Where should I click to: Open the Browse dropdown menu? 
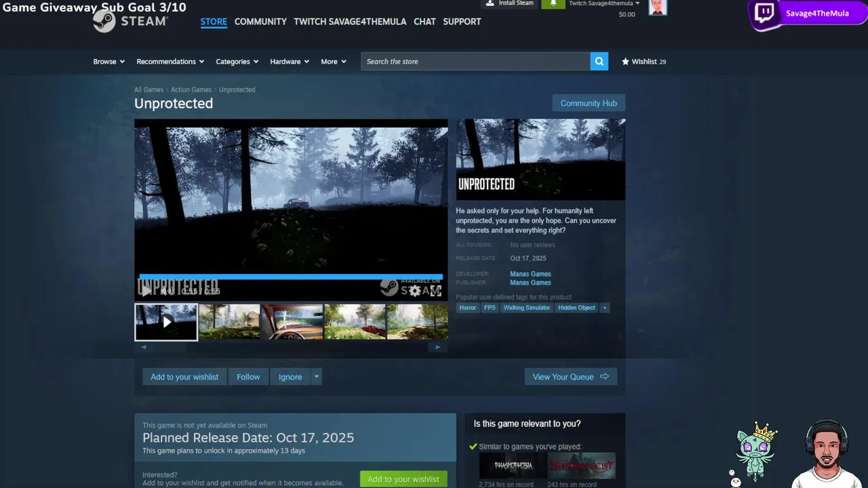(109, 62)
